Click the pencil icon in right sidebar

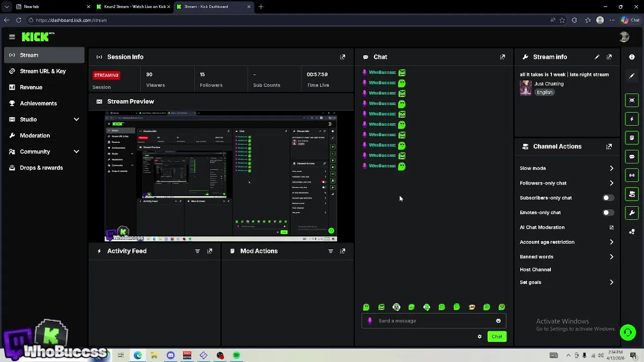pyautogui.click(x=632, y=76)
